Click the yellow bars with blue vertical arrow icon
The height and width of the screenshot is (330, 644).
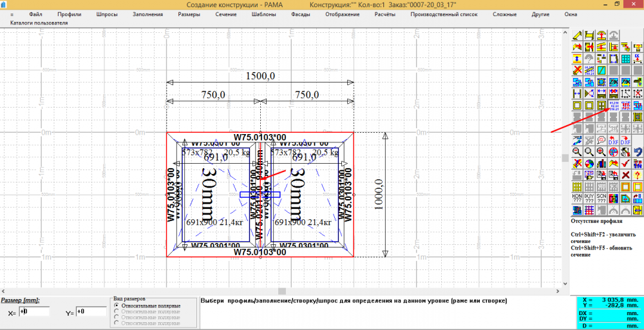click(x=577, y=59)
